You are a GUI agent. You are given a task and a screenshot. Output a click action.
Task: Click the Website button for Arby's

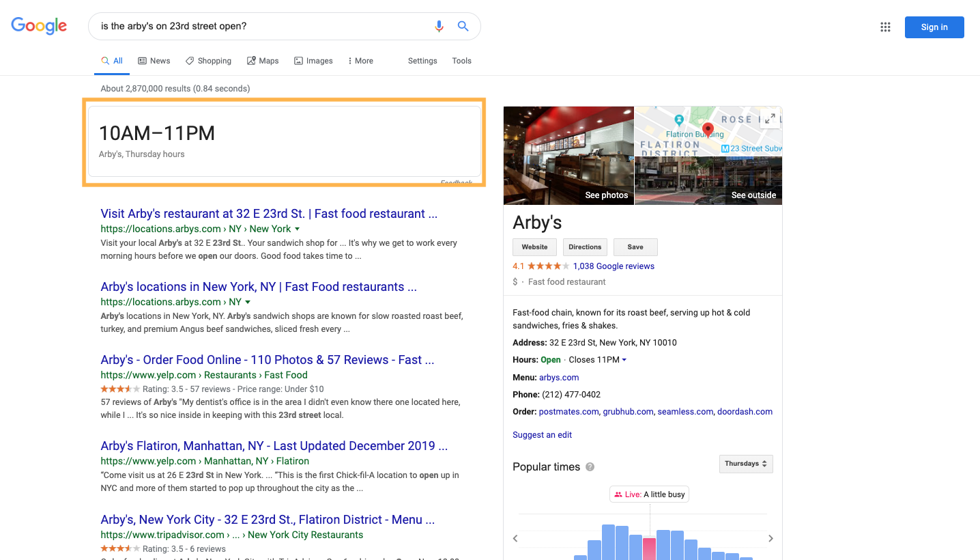534,247
